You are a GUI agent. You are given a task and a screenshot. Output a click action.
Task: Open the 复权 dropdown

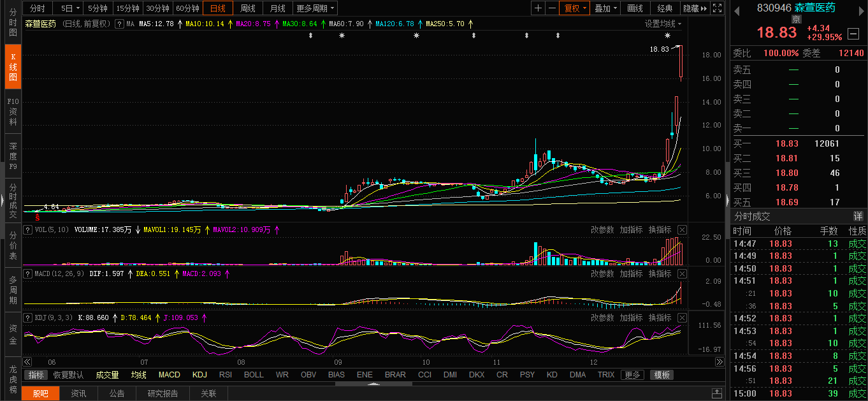(x=573, y=8)
